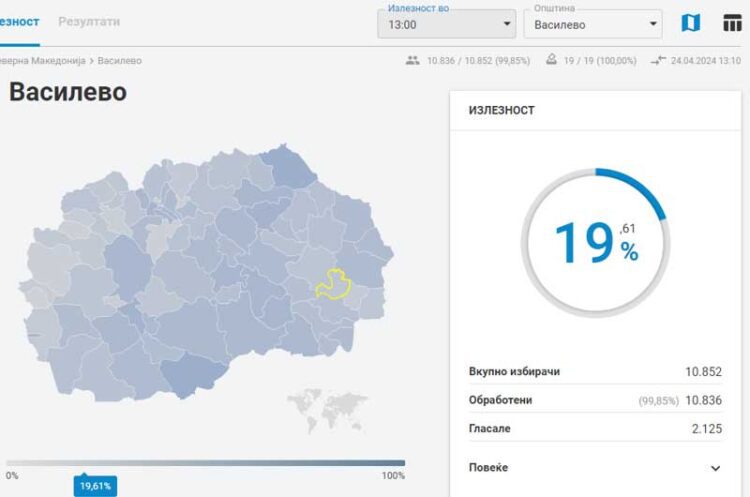This screenshot has height=497, width=750.
Task: Select the Излезност tab
Action: click(x=19, y=22)
